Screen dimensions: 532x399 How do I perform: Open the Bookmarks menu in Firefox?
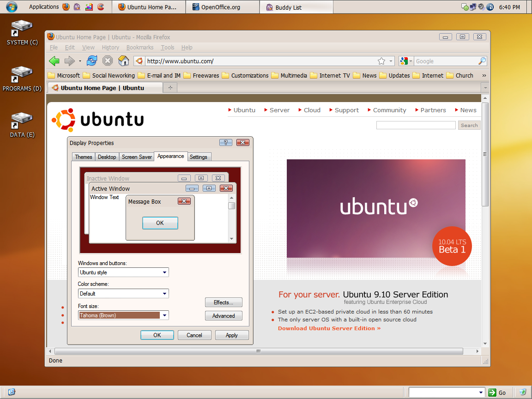point(140,47)
